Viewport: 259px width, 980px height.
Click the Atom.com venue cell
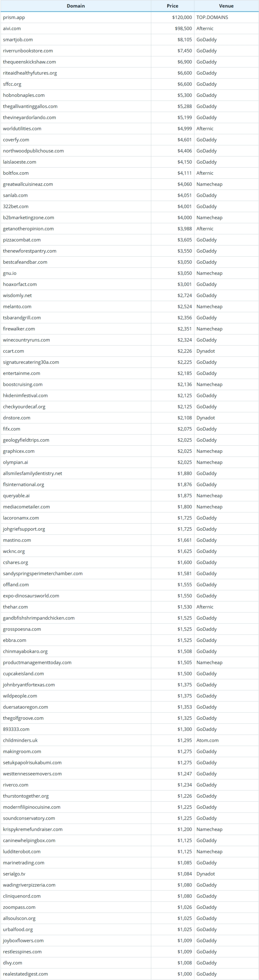pyautogui.click(x=207, y=740)
